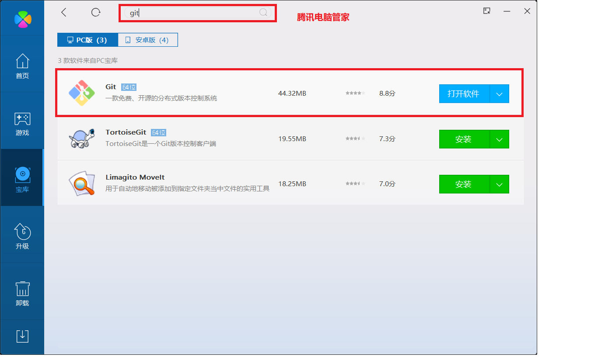Screen dimensions: 605x364
Task: Click the Git app icon
Action: (x=82, y=93)
